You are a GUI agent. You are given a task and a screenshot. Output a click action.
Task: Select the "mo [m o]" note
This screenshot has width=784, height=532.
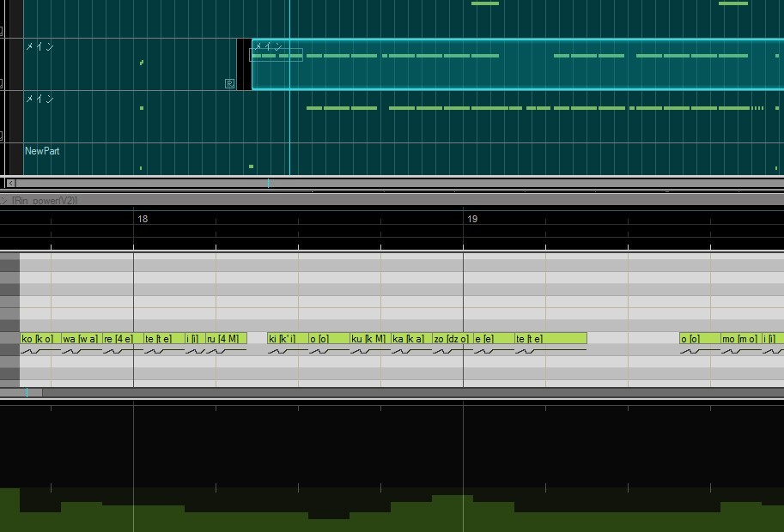[740, 339]
